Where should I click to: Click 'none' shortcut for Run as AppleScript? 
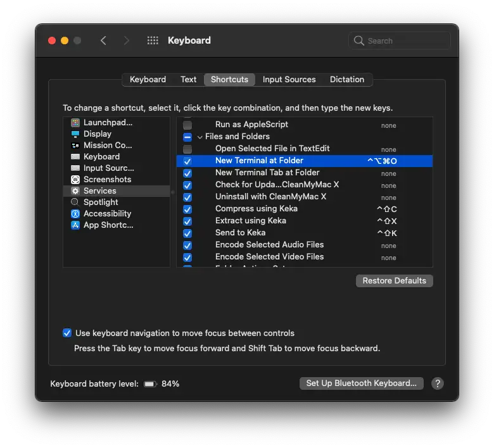click(388, 125)
